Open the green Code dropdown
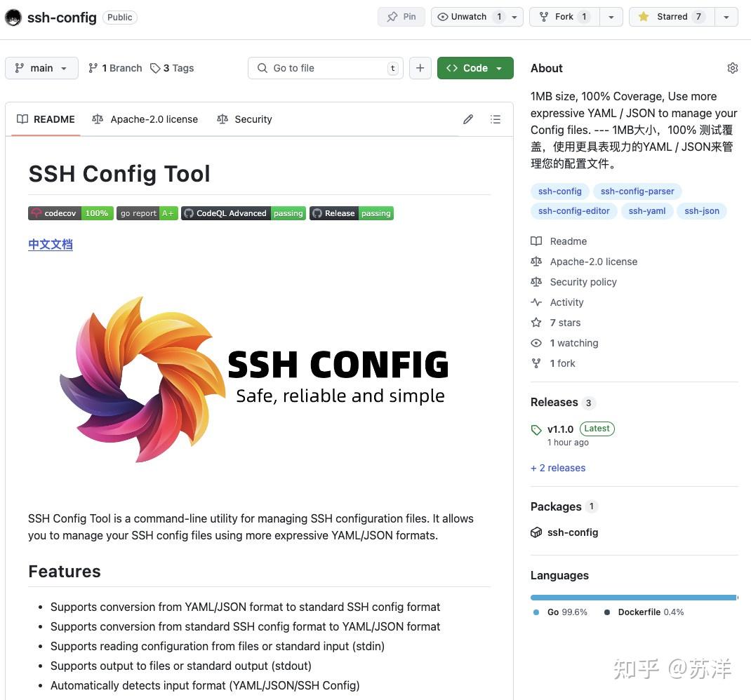The image size is (751, 700). 475,68
